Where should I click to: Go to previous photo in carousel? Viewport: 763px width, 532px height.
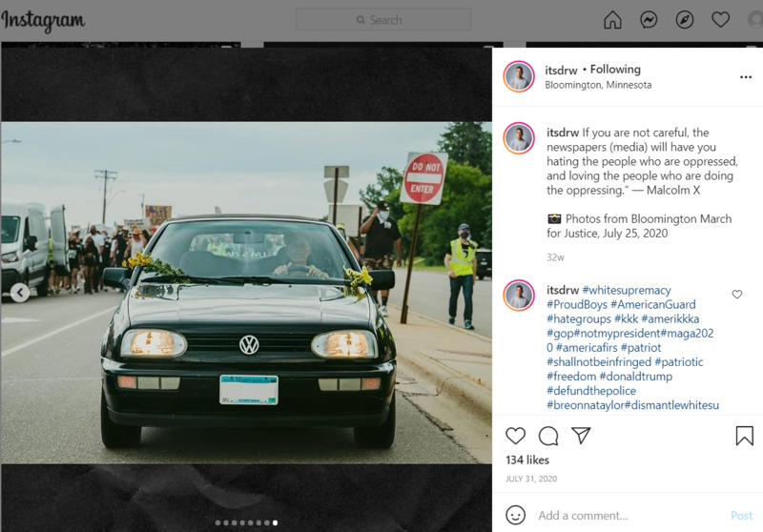coord(20,293)
